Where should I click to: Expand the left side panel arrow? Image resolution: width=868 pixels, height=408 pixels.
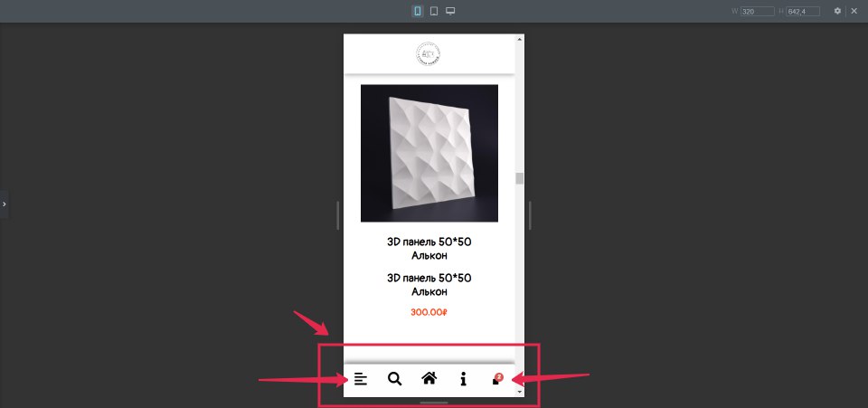[x=4, y=204]
